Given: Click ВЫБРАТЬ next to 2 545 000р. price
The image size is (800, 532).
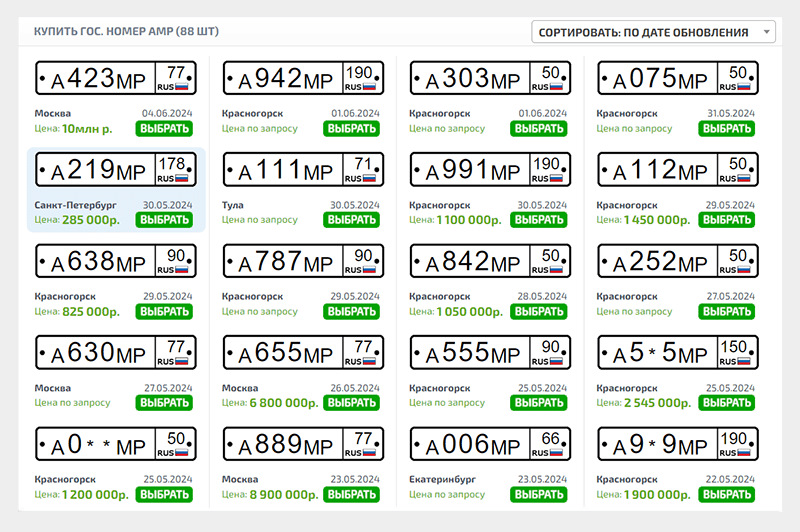Looking at the screenshot, I should click(727, 403).
